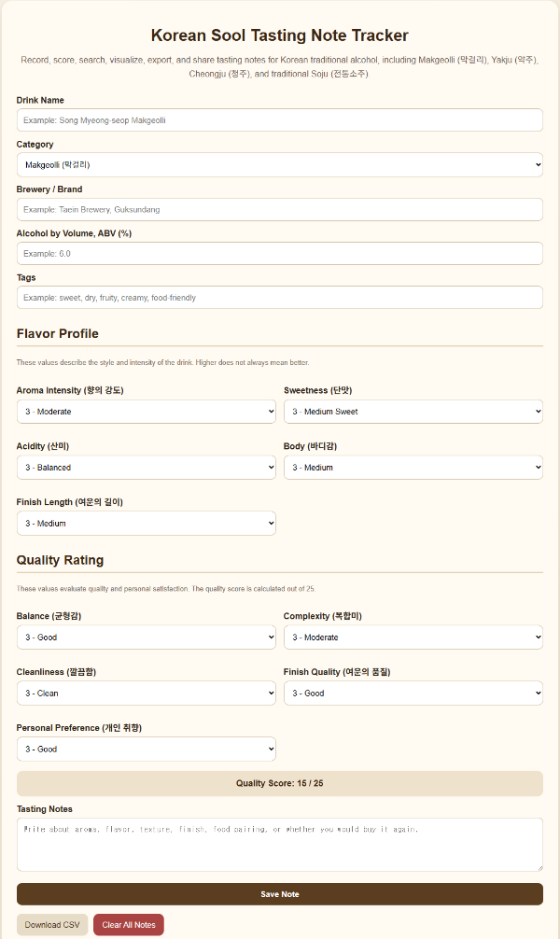This screenshot has height=939, width=560.
Task: Open the Finish Quality dropdown
Action: pyautogui.click(x=413, y=693)
